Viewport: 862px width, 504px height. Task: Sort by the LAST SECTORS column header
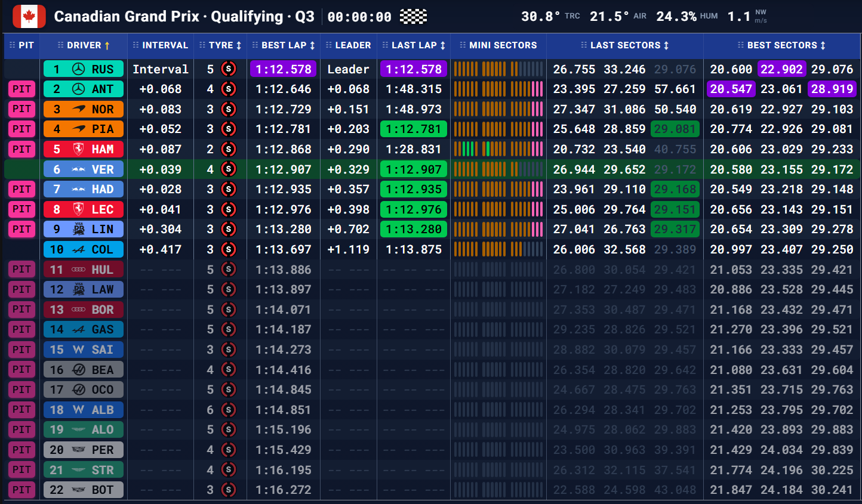pos(624,45)
